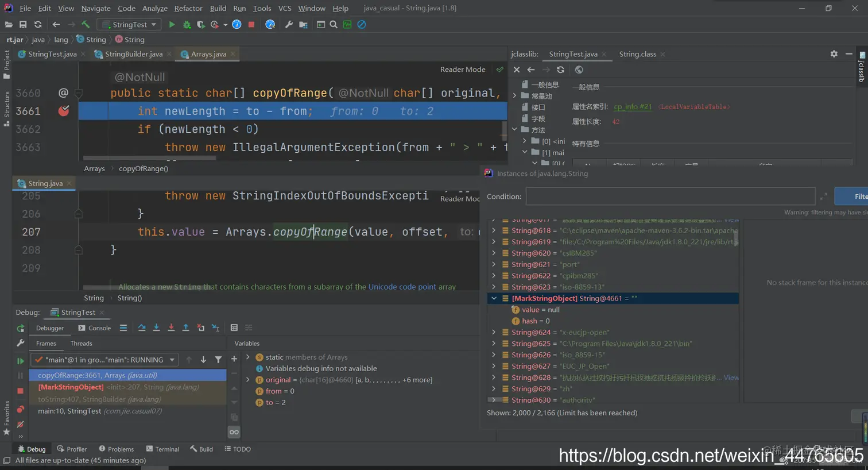
Task: Run with coverage via the shield icon
Action: point(200,25)
